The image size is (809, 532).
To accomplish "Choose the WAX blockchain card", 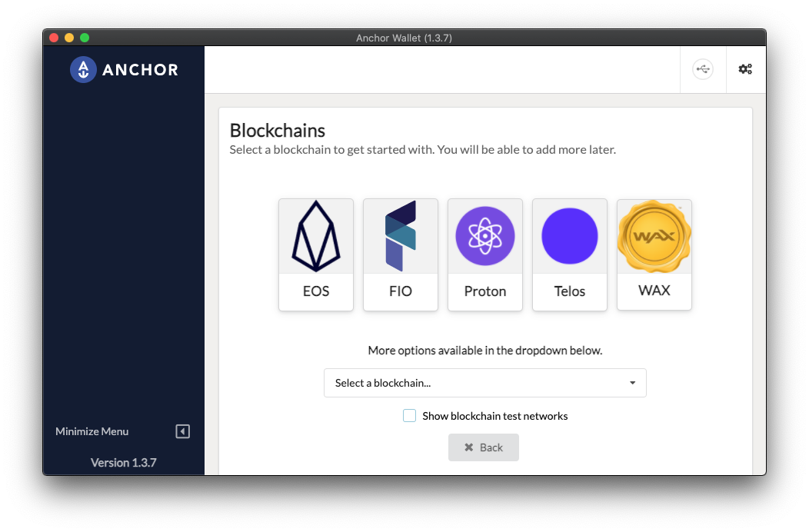I will [x=654, y=254].
